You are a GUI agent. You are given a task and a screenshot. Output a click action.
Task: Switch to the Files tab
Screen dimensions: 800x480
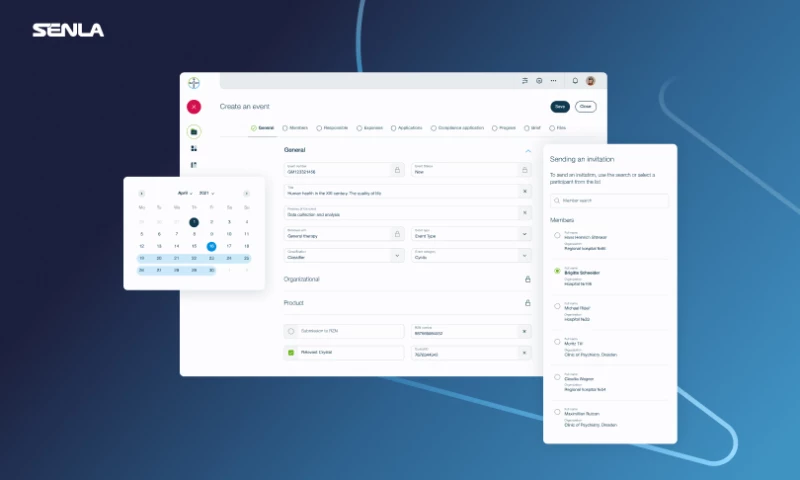click(557, 128)
